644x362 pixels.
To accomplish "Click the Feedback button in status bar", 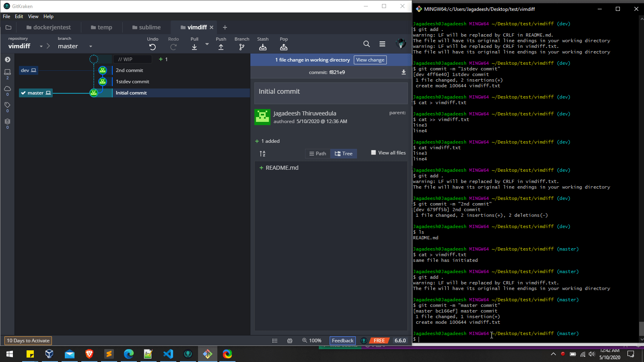I will [x=342, y=340].
